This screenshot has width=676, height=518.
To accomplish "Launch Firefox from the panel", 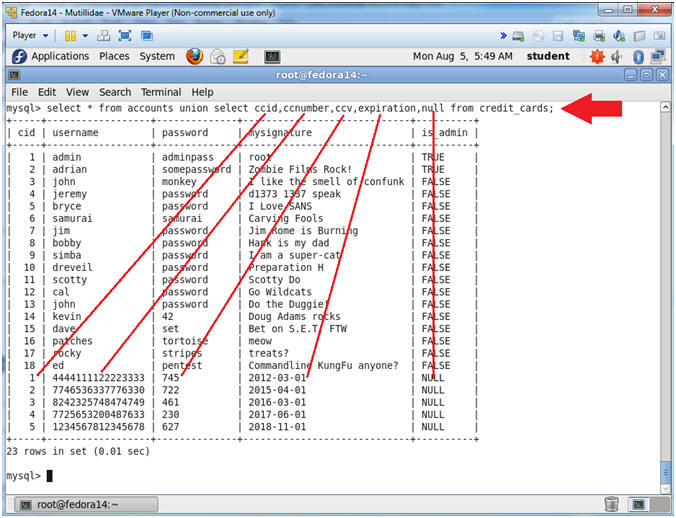I will (194, 56).
